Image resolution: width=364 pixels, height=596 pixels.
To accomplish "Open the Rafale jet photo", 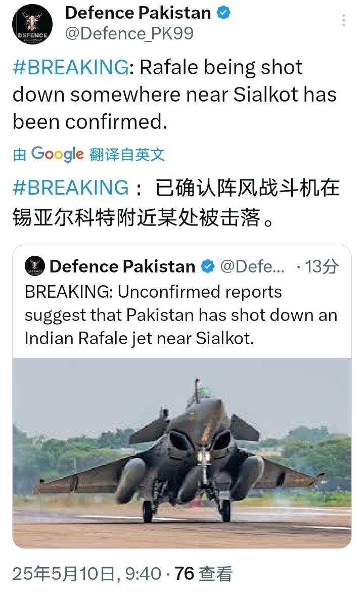I will coord(182,453).
